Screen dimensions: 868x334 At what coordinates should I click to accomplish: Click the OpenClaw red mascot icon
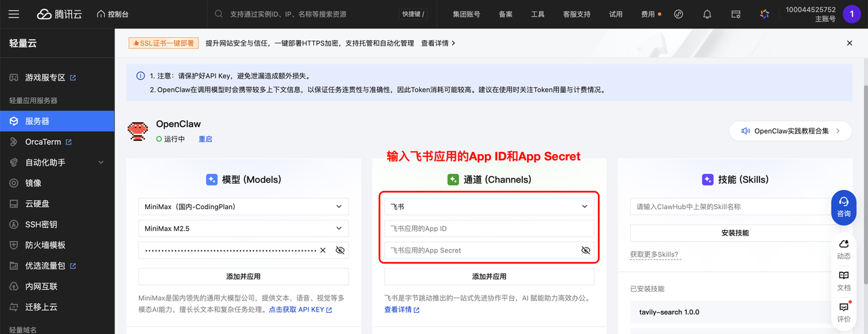tap(138, 130)
